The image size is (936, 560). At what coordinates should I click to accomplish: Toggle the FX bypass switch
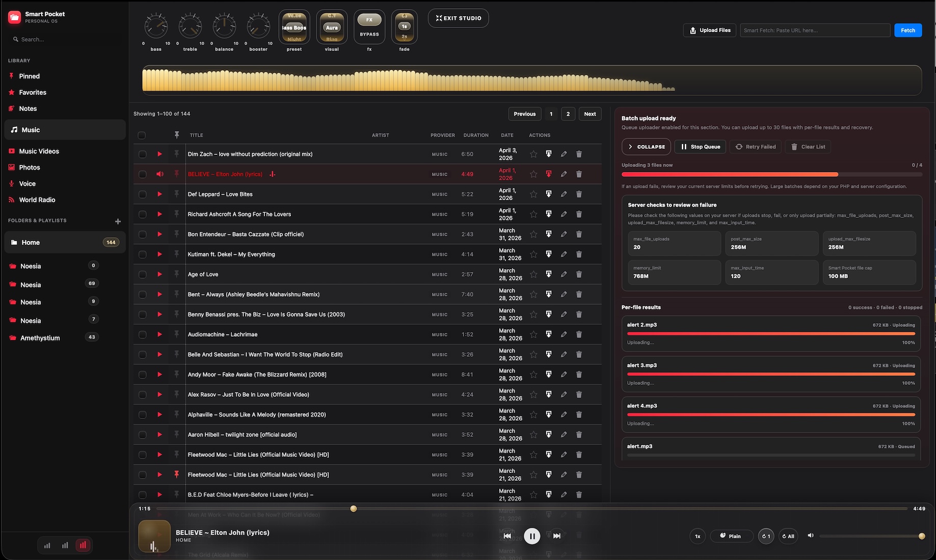click(369, 20)
